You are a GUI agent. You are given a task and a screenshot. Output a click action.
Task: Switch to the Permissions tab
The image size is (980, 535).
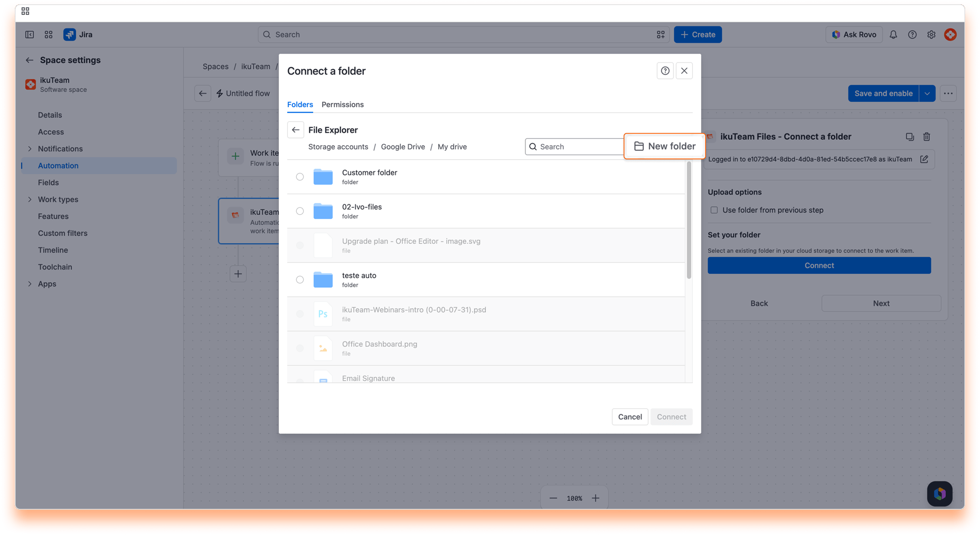coord(343,104)
